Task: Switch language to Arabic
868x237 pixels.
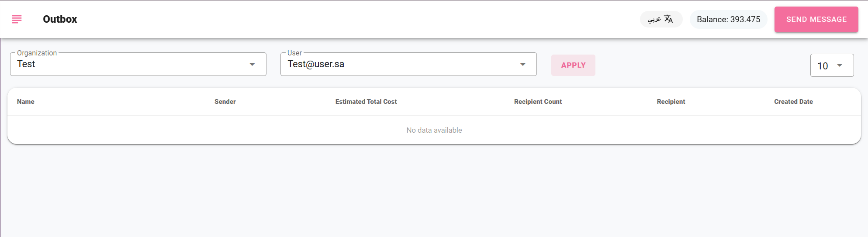Action: click(x=661, y=19)
